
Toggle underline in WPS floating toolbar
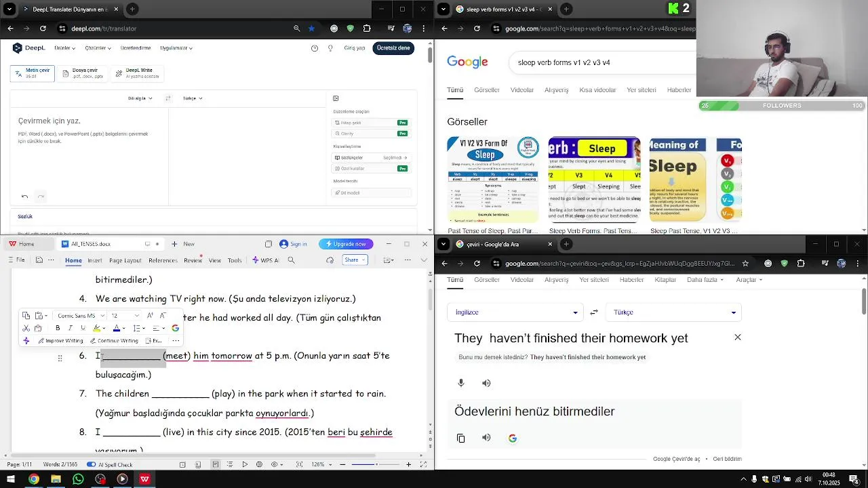tap(83, 328)
